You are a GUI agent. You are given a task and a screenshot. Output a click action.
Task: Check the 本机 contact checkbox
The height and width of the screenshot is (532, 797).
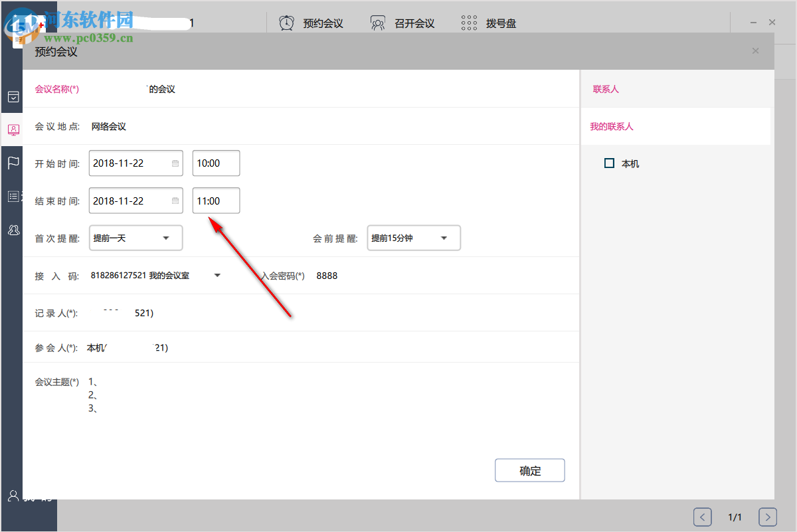click(609, 163)
